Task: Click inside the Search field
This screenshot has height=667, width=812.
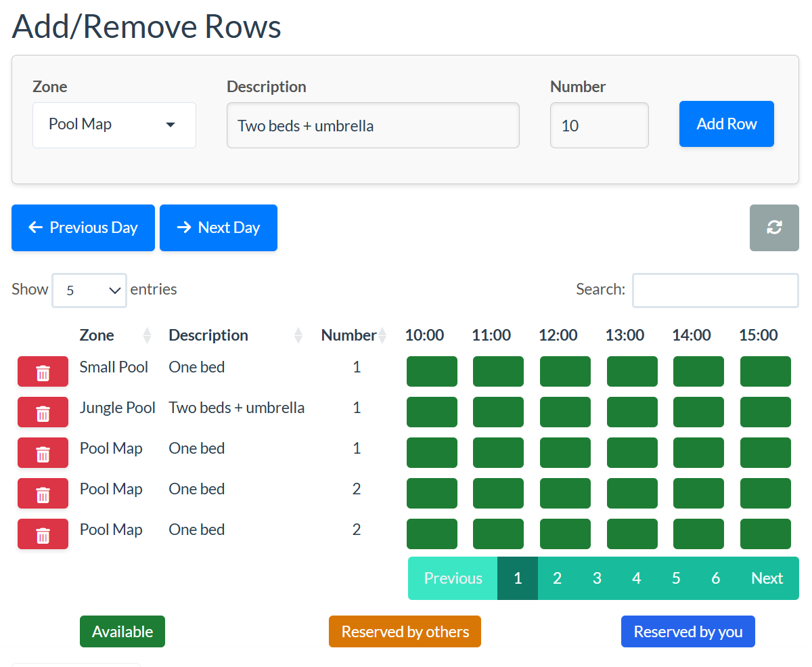Action: [715, 290]
